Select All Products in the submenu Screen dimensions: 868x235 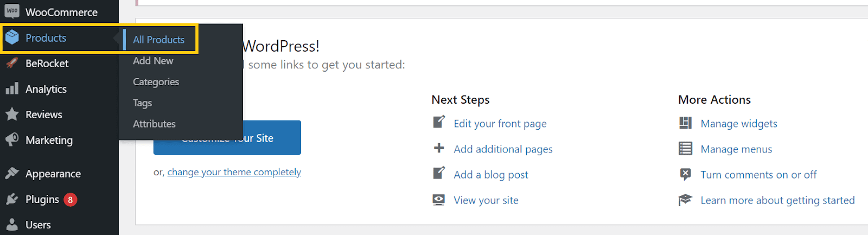click(159, 40)
